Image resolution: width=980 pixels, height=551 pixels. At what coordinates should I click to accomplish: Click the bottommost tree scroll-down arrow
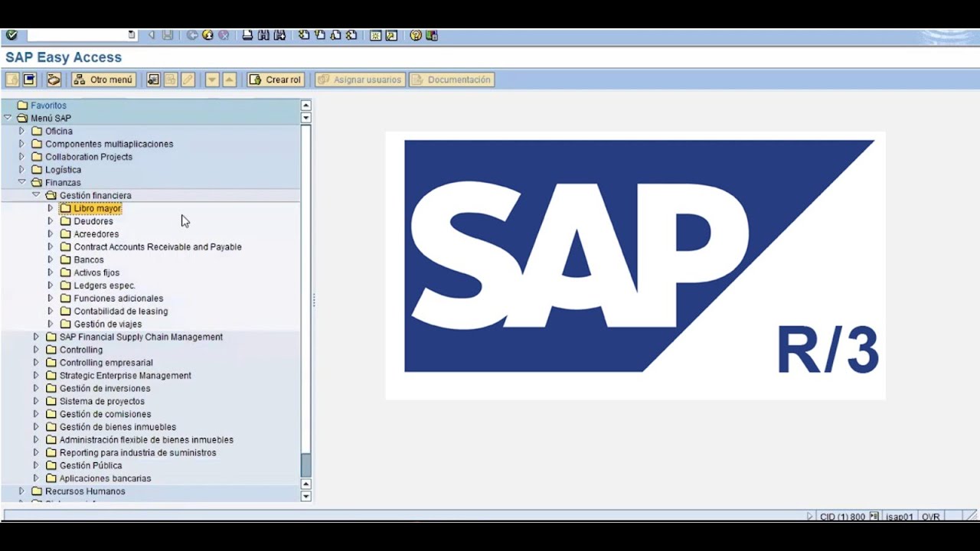click(305, 497)
